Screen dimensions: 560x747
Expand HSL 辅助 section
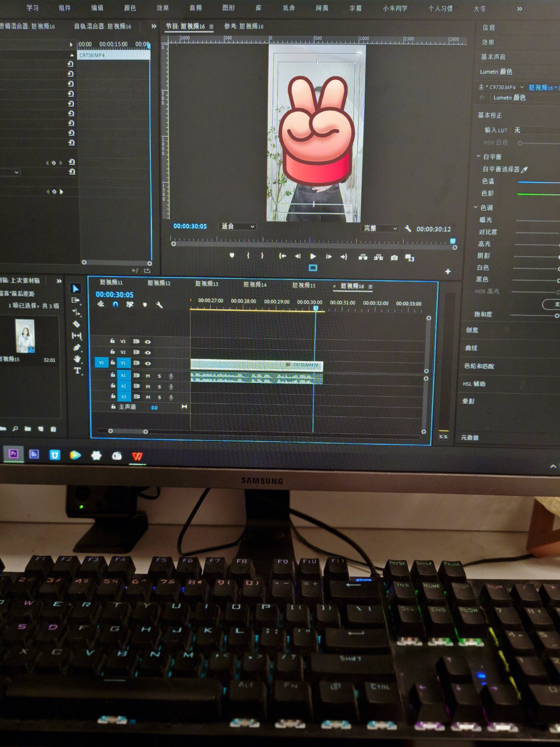474,384
